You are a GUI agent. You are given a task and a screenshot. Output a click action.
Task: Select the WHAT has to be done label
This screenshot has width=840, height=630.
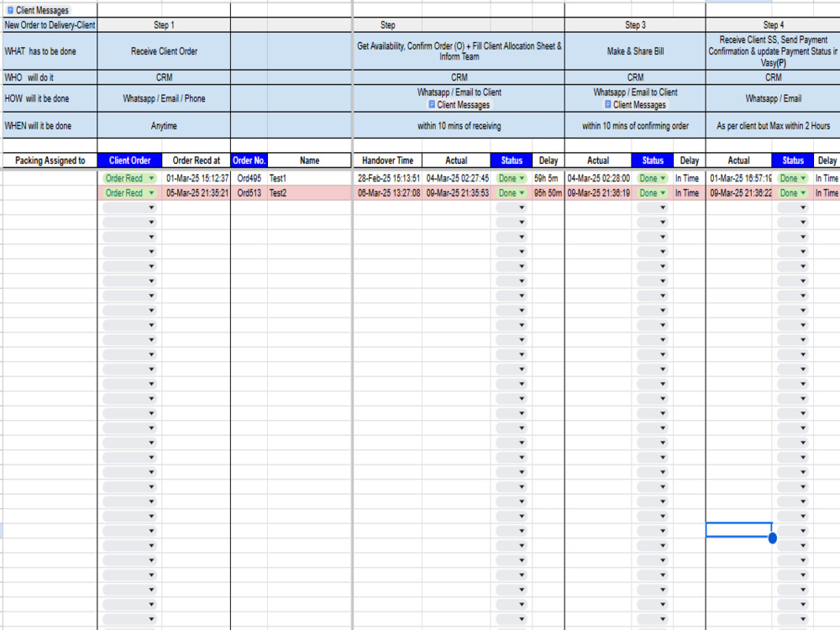click(x=50, y=51)
